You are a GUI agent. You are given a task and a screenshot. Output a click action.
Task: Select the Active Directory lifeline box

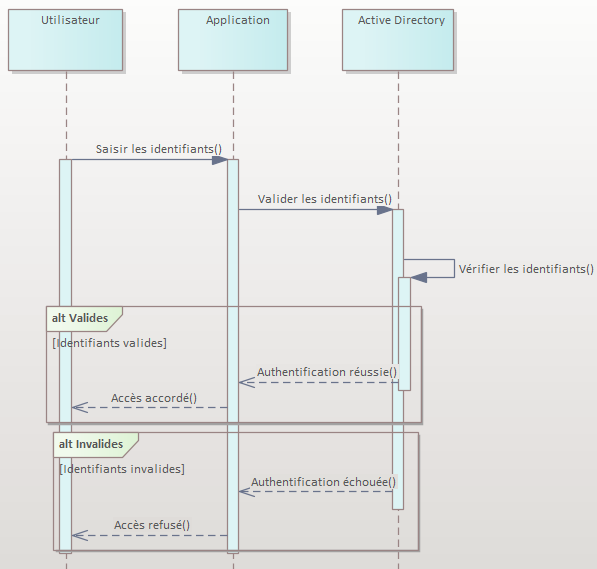click(x=398, y=40)
